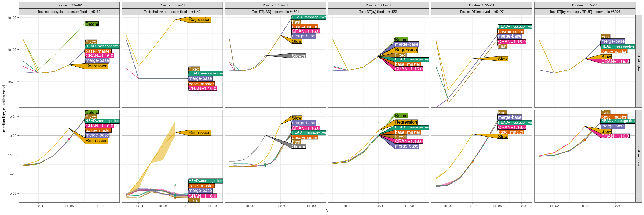Click the 'P.value: 1.21e-01' facet header

[x=378, y=5]
